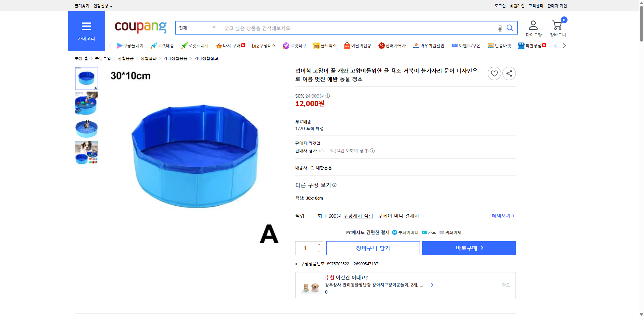
Task: Open 골드박스 deals via its icon
Action: tap(316, 45)
